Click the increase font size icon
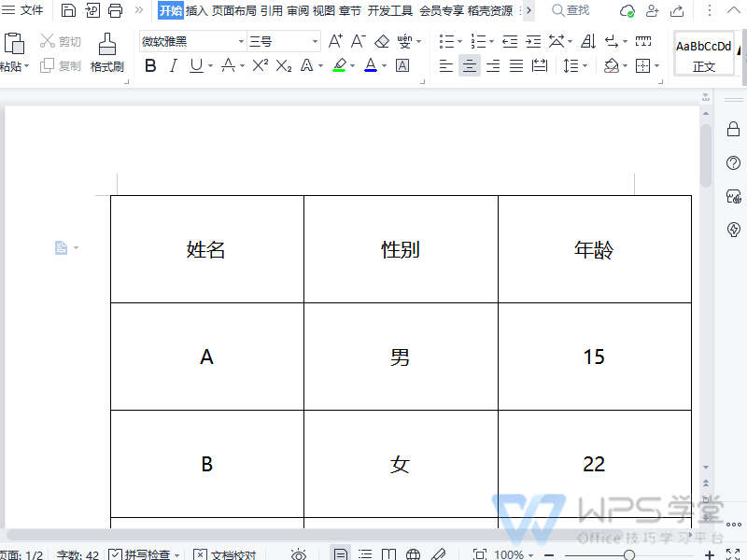 tap(335, 42)
